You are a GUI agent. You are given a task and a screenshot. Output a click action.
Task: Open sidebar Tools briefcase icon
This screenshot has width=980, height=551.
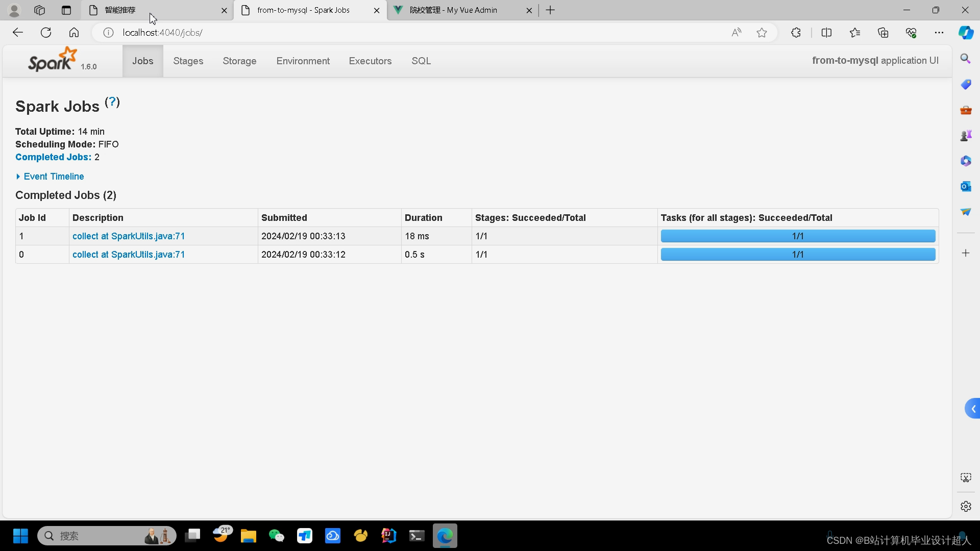click(x=966, y=110)
